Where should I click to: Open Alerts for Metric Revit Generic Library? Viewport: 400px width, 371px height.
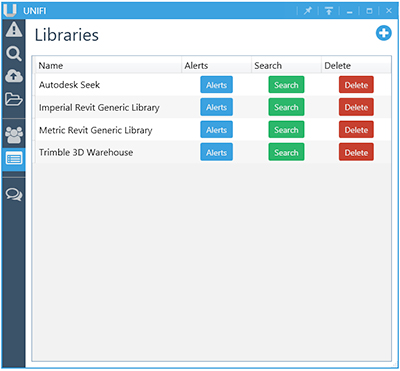click(216, 130)
